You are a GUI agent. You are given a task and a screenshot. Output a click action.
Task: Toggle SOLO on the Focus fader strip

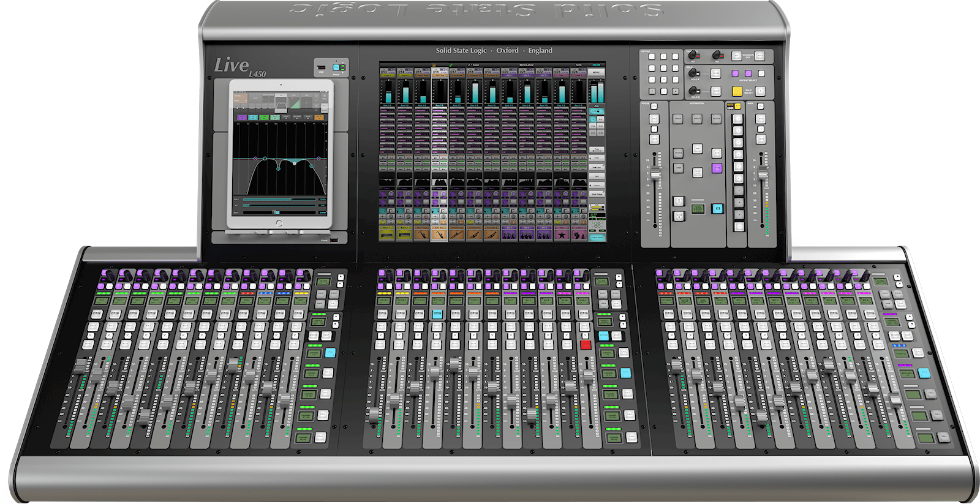[654, 119]
